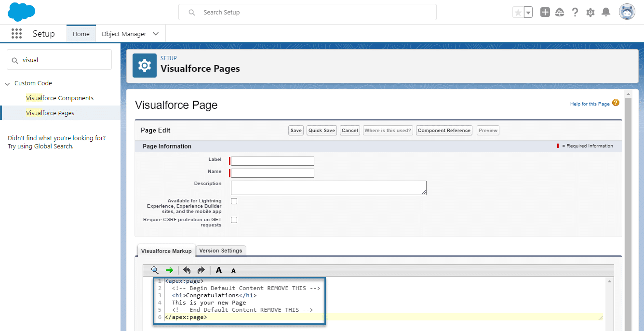Click the Quick Save button
Image resolution: width=644 pixels, height=331 pixels.
tap(321, 130)
